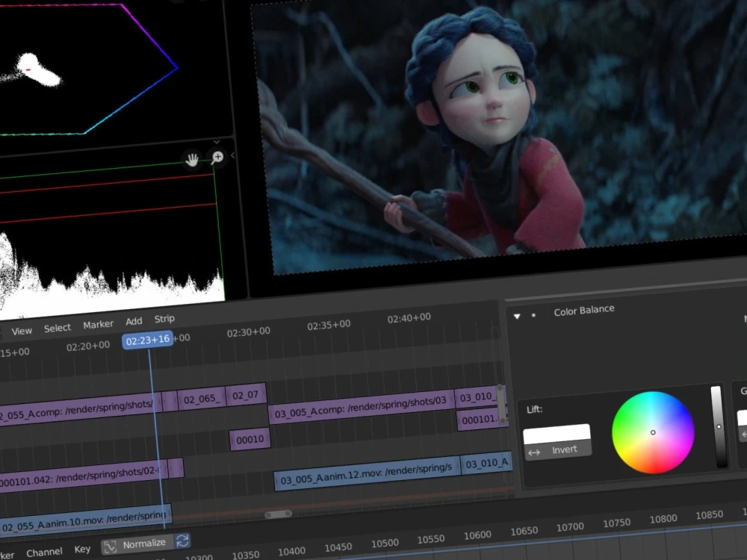747x560 pixels.
Task: Open the View menu
Action: coord(22,331)
